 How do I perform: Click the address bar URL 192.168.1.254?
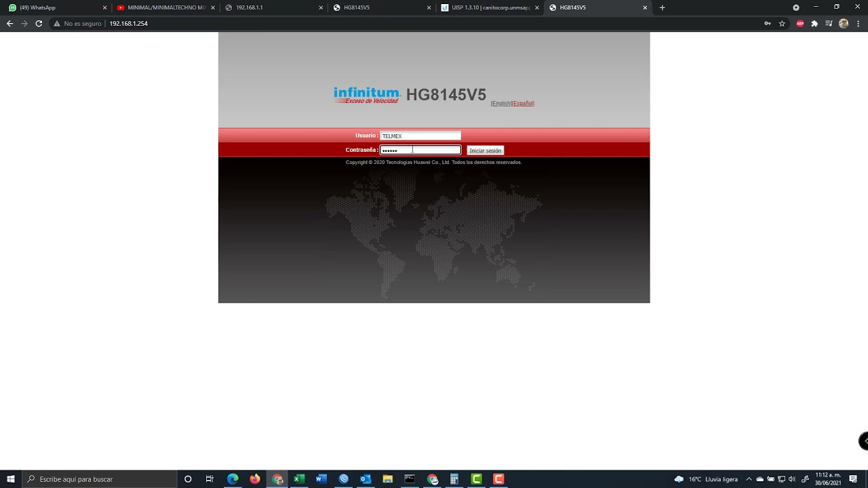pyautogui.click(x=128, y=23)
